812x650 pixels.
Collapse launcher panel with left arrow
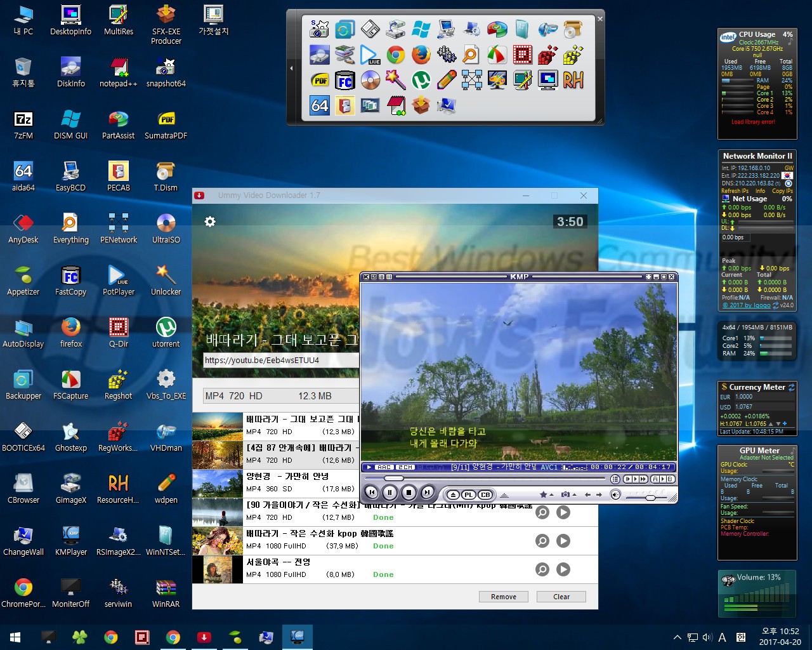291,68
